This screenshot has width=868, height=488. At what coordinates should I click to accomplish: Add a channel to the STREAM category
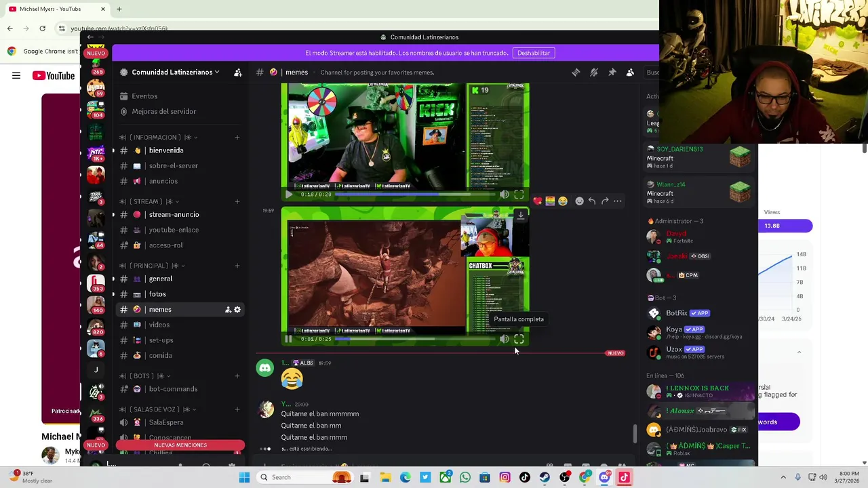pos(237,201)
